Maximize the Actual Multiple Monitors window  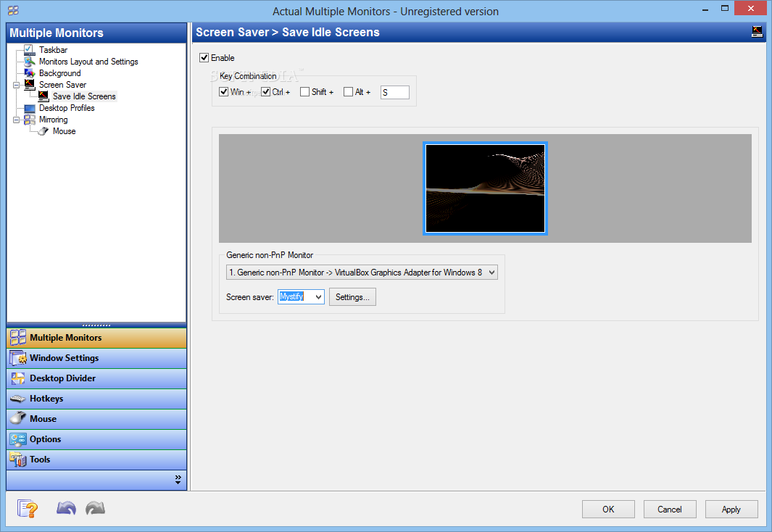725,9
